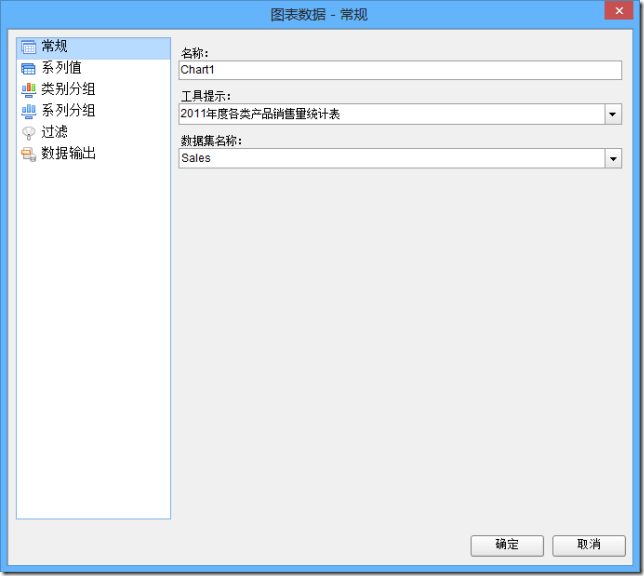The width and height of the screenshot is (644, 576).
Task: Click the 数据输出 icon
Action: tap(28, 154)
